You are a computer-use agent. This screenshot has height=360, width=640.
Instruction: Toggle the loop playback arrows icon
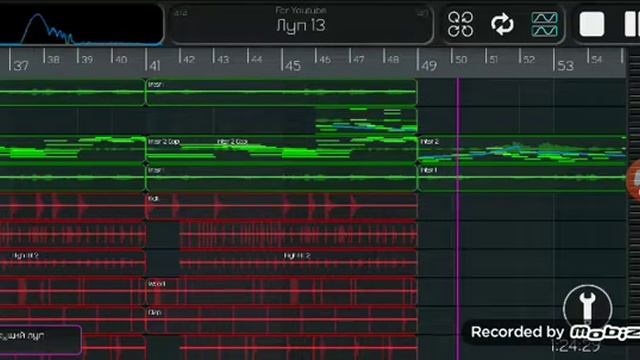[x=502, y=24]
